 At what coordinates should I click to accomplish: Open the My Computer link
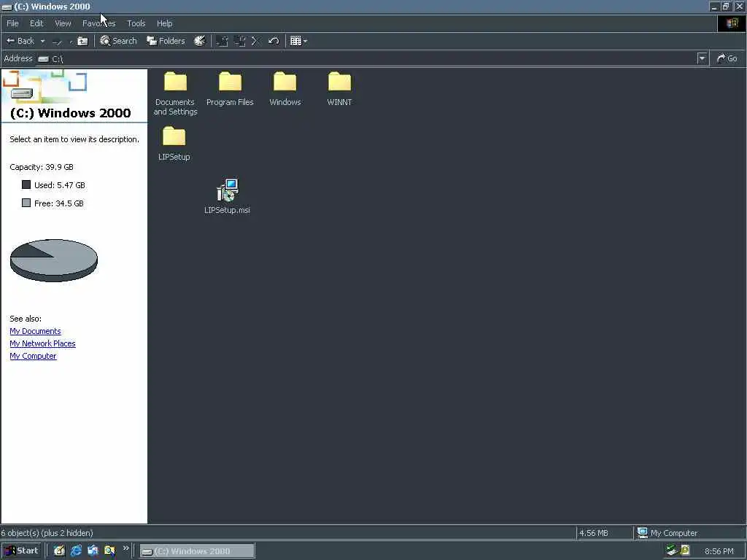(33, 356)
